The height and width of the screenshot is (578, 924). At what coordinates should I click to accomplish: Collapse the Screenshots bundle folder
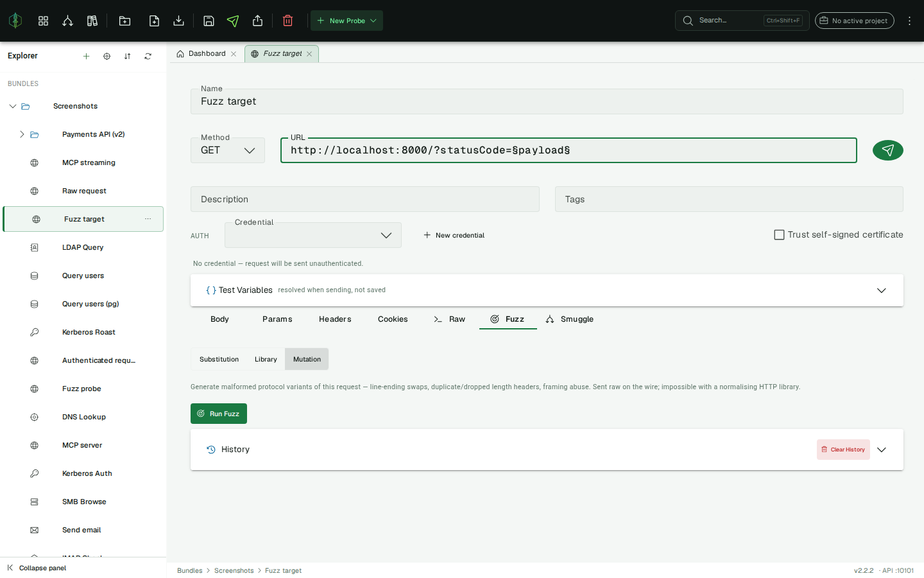pos(12,106)
